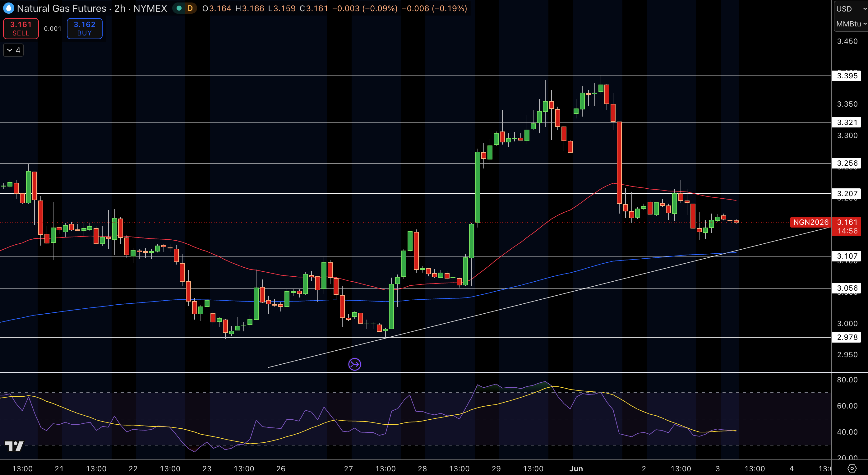This screenshot has height=475, width=868.
Task: Open the MMBtu unit dropdown
Action: coord(851,24)
